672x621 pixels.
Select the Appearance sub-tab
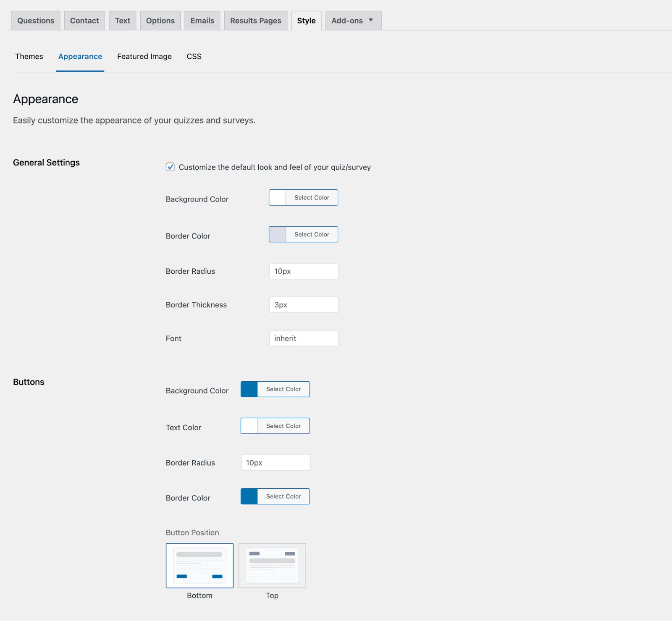80,56
